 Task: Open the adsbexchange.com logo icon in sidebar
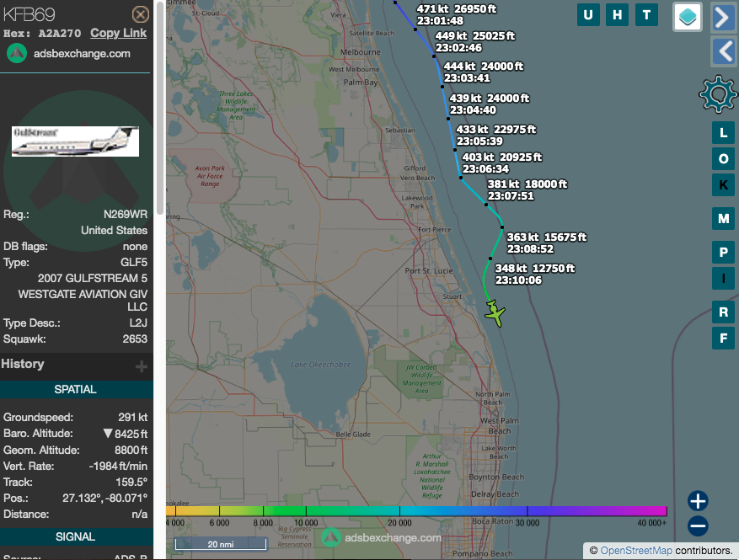click(x=17, y=54)
